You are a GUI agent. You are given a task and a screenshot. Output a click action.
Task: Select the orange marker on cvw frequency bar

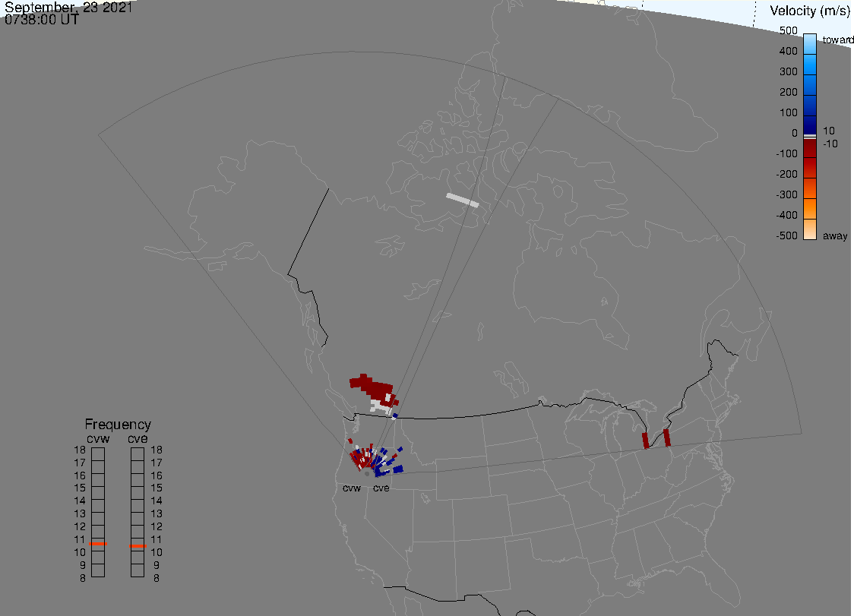pyautogui.click(x=98, y=544)
